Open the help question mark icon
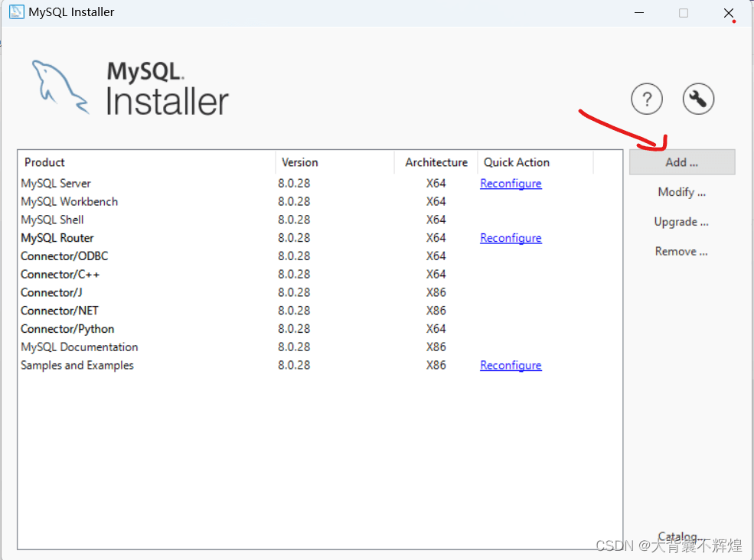The height and width of the screenshot is (560, 754). pyautogui.click(x=647, y=99)
